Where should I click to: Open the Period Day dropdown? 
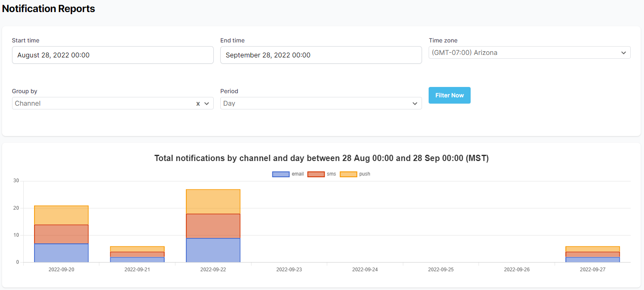tap(321, 104)
